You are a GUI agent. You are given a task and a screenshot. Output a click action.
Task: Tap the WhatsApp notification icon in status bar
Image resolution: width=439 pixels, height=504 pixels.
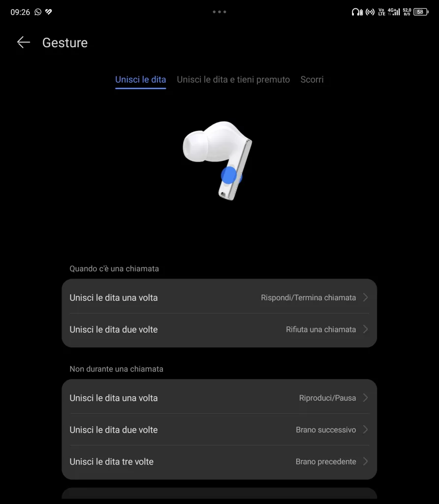38,12
